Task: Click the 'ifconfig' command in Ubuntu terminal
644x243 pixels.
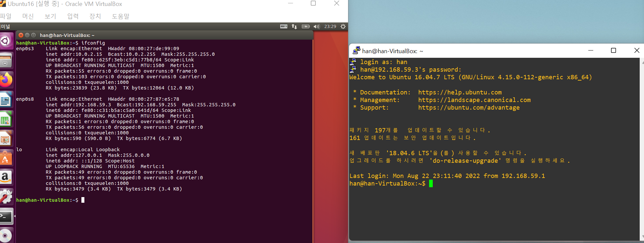Action: point(93,43)
